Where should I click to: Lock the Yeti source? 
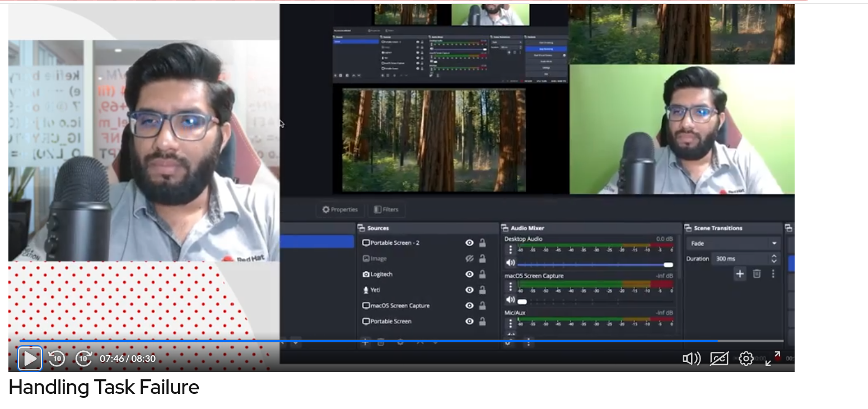pyautogui.click(x=482, y=290)
